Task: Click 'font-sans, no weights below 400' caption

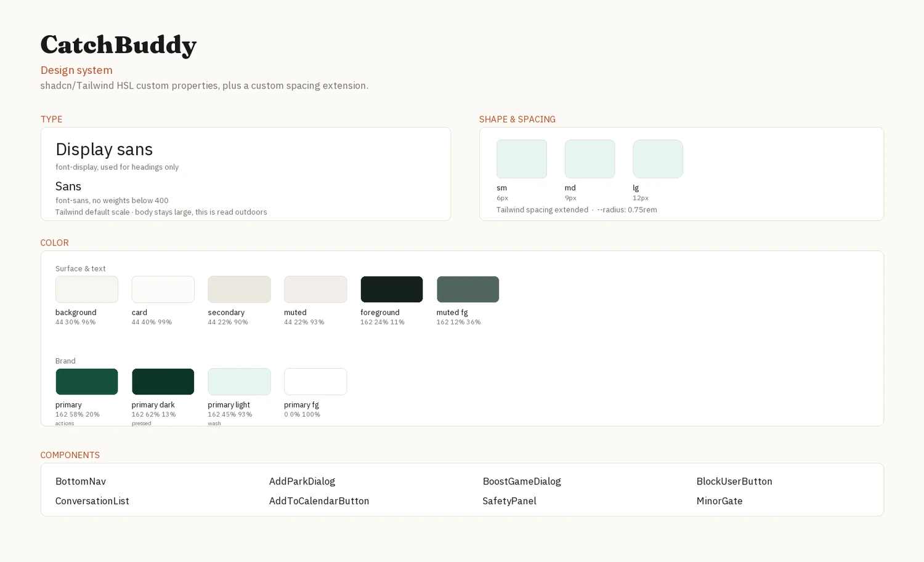Action: point(112,201)
